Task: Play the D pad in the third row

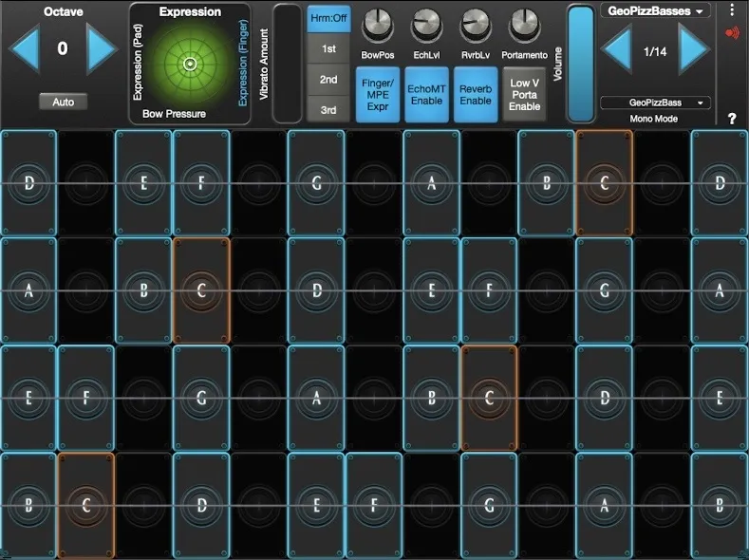Action: coord(605,398)
